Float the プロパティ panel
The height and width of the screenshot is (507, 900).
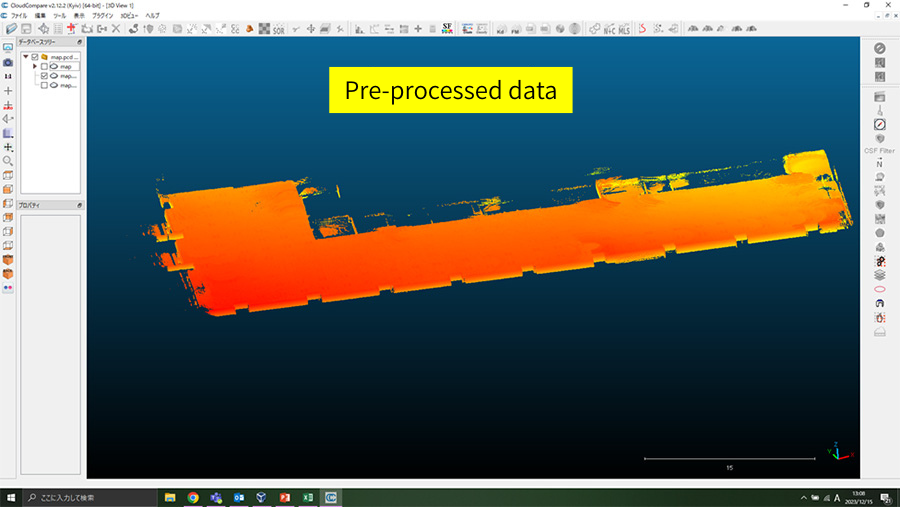point(79,205)
